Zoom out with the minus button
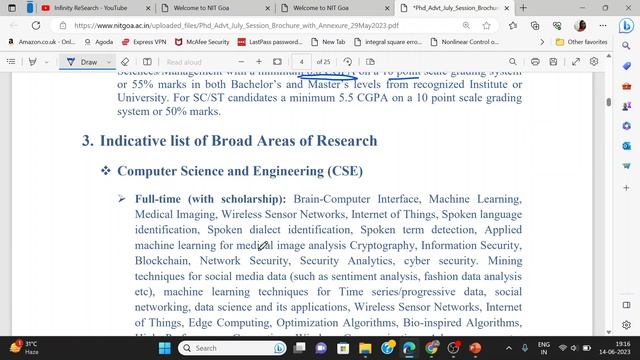This screenshot has width=640, height=360. click(x=241, y=62)
